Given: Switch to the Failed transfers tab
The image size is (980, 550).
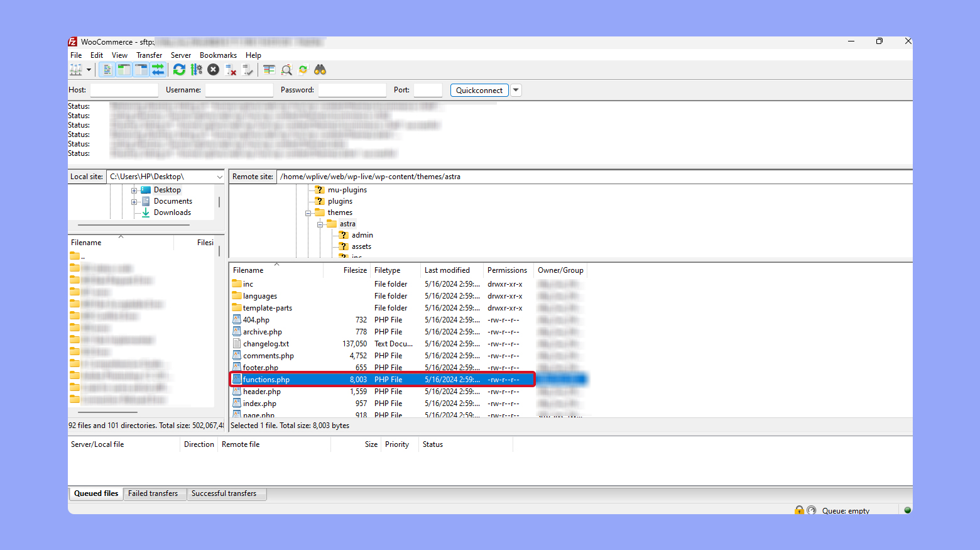Looking at the screenshot, I should 153,493.
